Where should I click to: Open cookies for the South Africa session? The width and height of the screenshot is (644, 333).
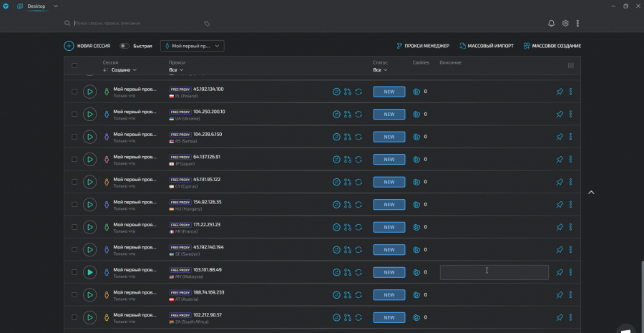pos(416,317)
